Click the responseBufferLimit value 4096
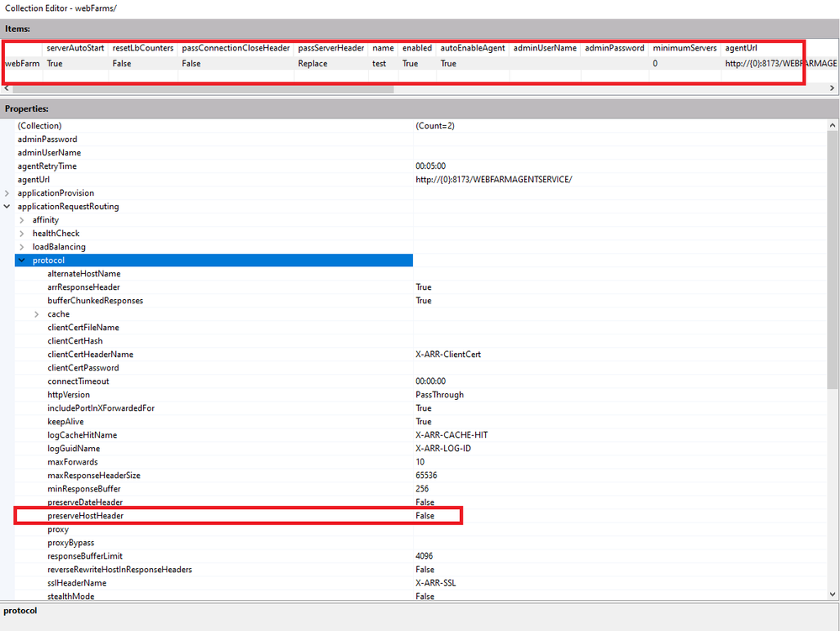 pyautogui.click(x=425, y=555)
